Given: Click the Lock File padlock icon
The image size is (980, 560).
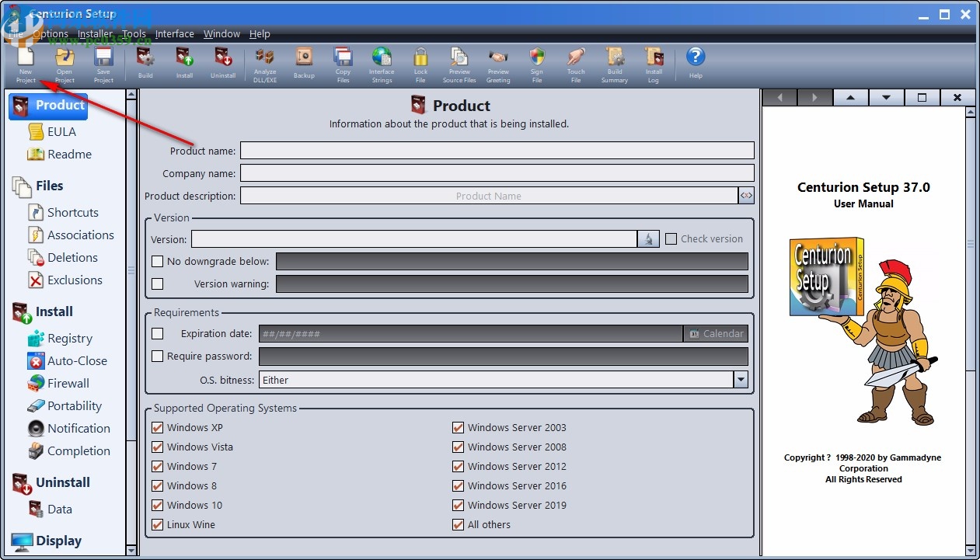Looking at the screenshot, I should (420, 62).
